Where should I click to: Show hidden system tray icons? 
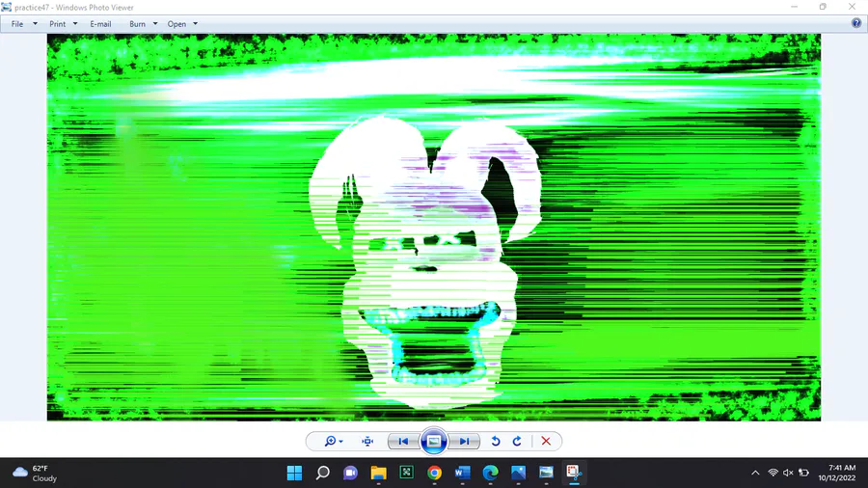click(x=755, y=473)
